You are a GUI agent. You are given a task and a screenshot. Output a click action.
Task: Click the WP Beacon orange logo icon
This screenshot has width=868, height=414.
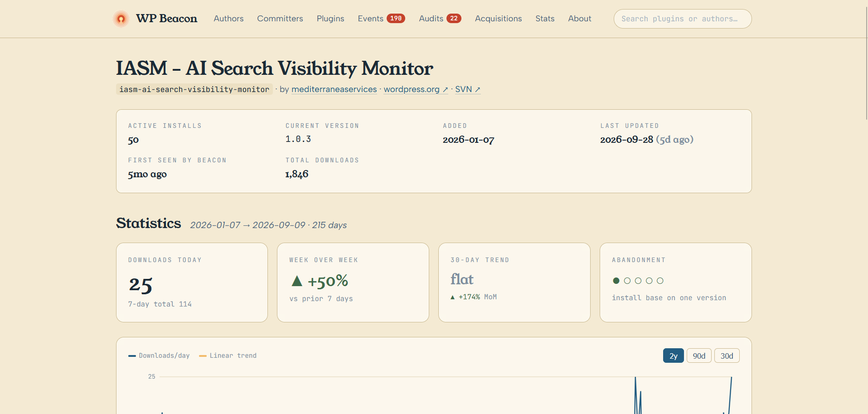pos(121,19)
